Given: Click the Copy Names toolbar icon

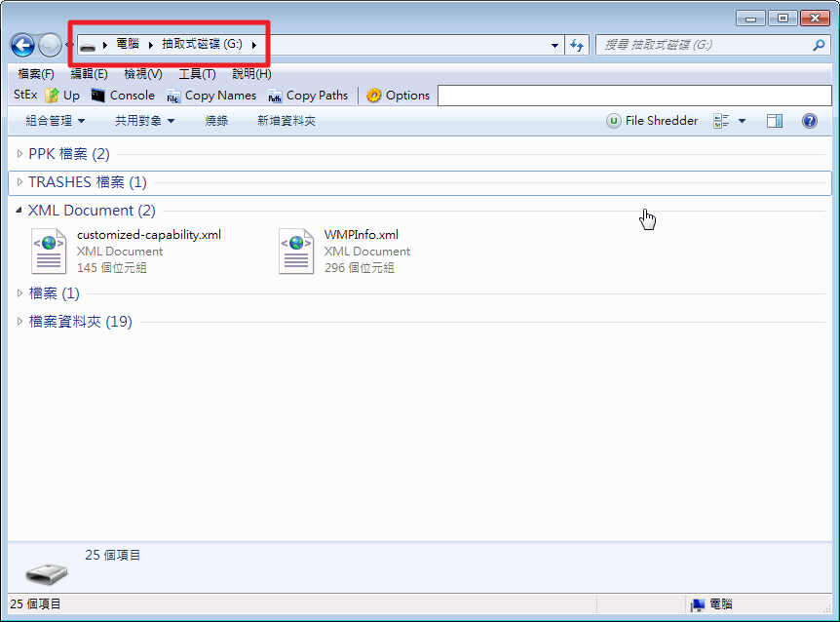Looking at the screenshot, I should tap(173, 96).
